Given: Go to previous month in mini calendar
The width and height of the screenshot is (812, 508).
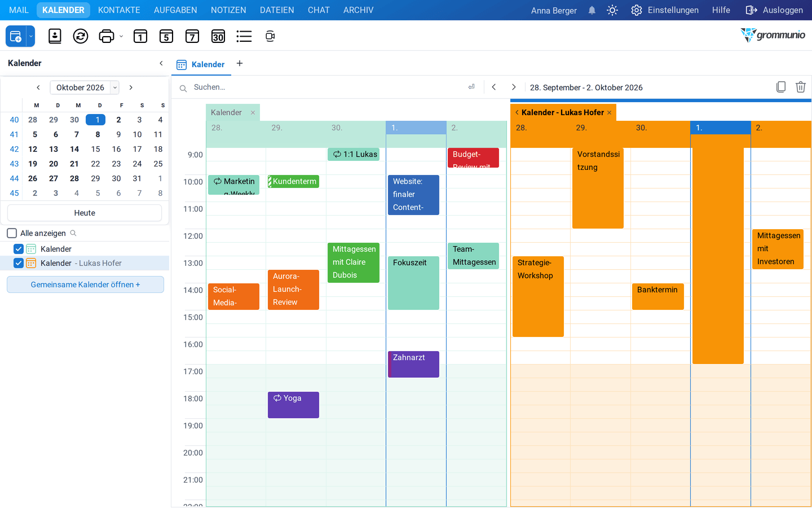Looking at the screenshot, I should click(x=38, y=87).
